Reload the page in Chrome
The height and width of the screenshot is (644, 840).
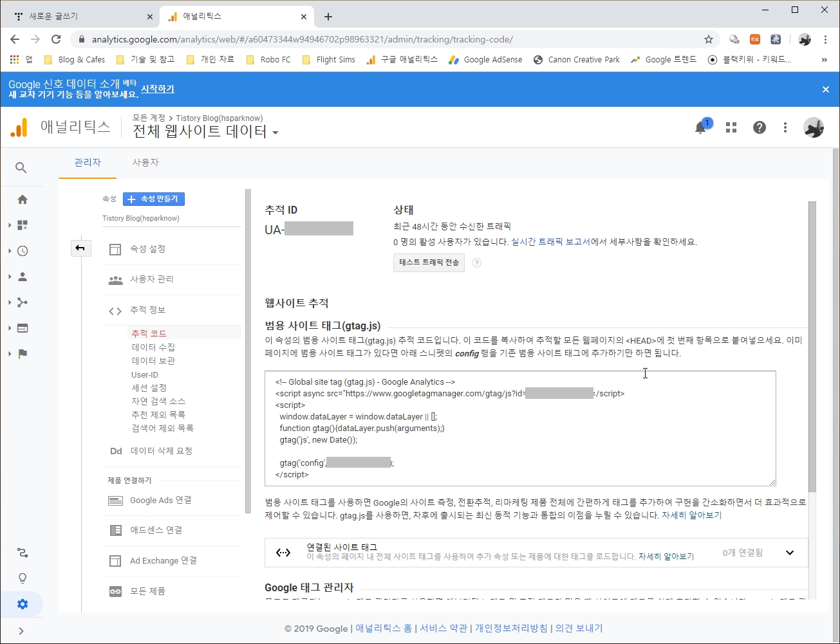[56, 39]
